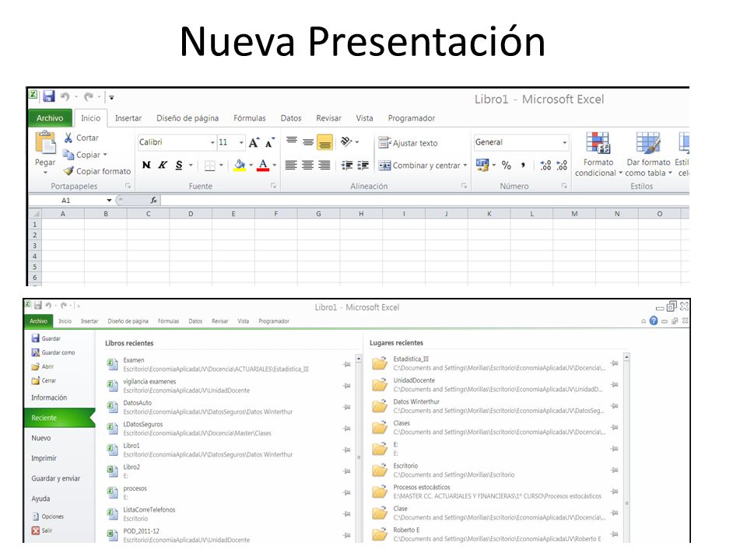Click the Pegar clipboard icon

45,142
